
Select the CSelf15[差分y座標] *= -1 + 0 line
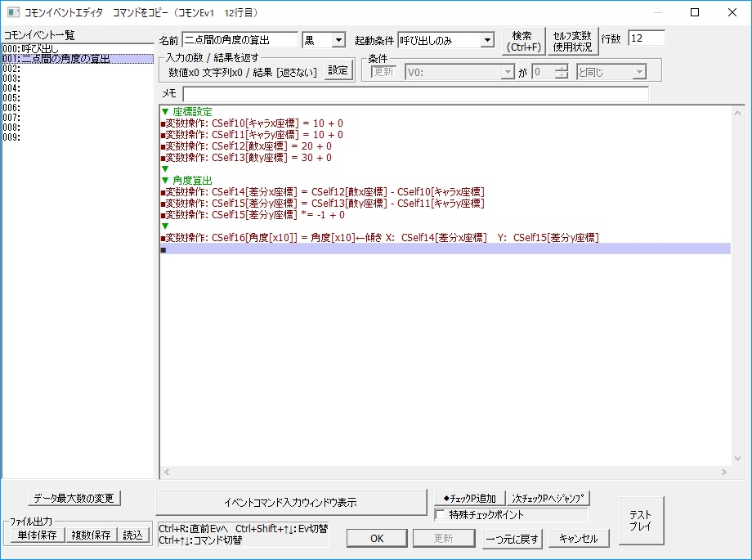click(445, 215)
